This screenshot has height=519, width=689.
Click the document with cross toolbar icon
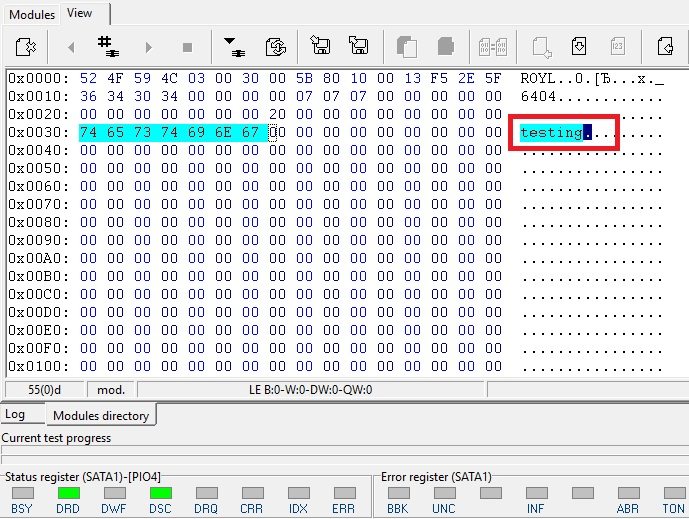tap(25, 47)
